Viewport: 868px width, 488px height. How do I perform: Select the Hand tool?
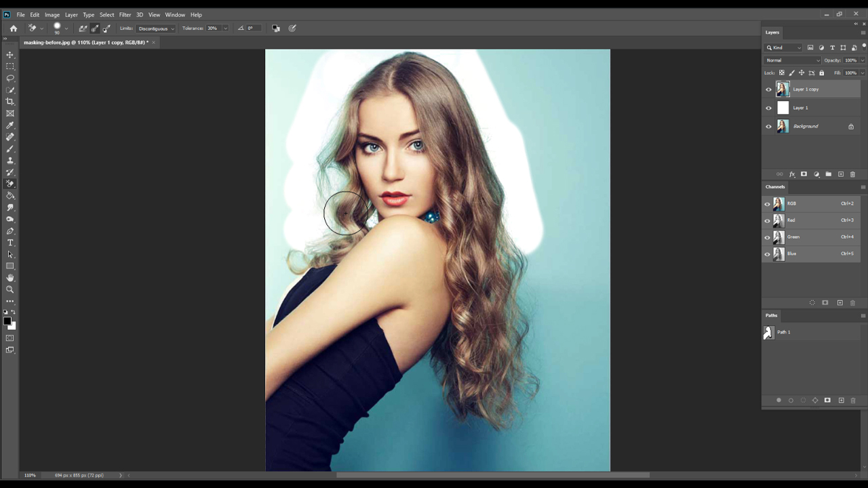click(x=10, y=278)
